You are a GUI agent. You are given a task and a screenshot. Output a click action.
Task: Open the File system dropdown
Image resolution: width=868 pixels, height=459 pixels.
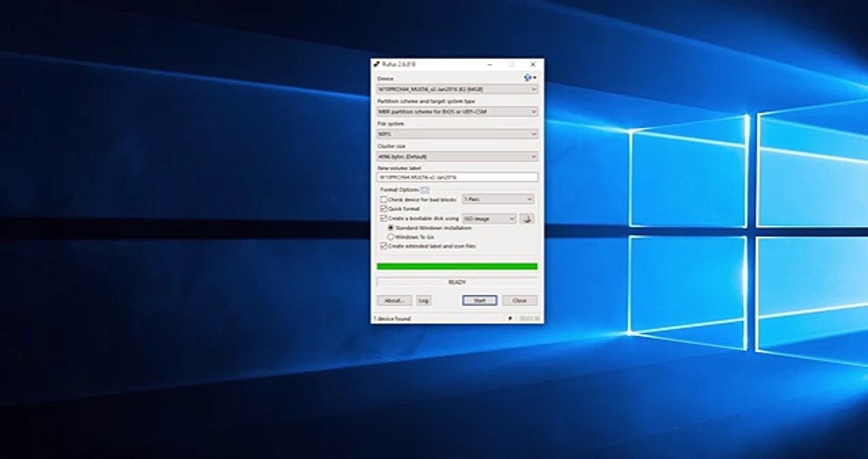(x=457, y=134)
